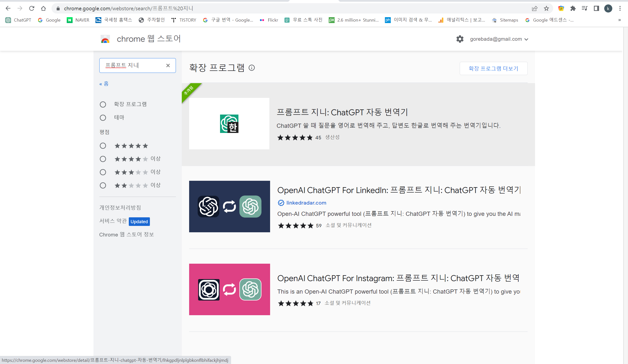Click the browser forward arrow
628x364 pixels.
pyautogui.click(x=20, y=9)
